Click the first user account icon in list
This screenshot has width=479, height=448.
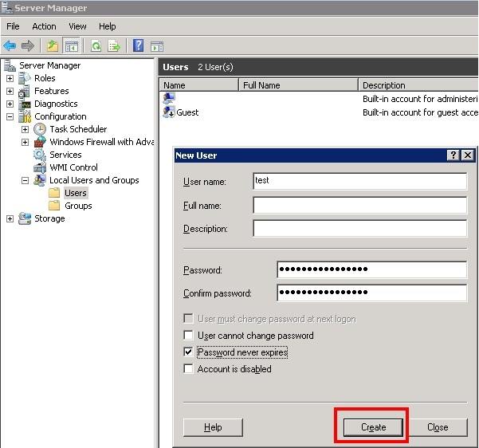pos(169,98)
